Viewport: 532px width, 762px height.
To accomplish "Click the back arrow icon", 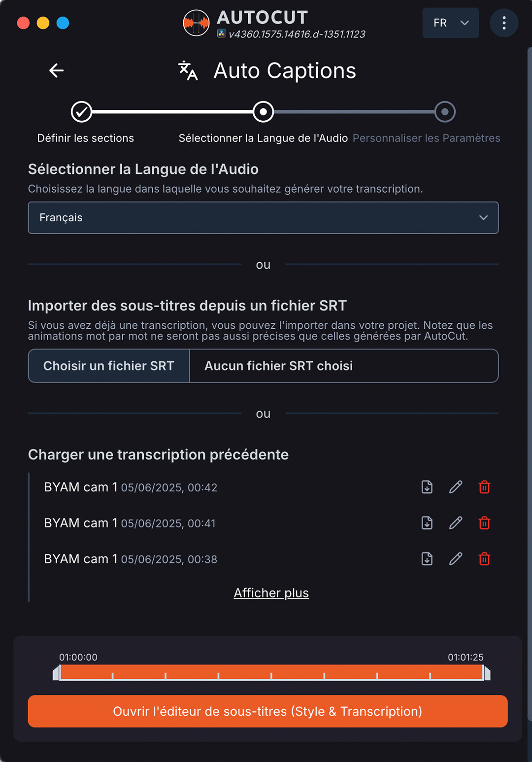I will (x=57, y=70).
